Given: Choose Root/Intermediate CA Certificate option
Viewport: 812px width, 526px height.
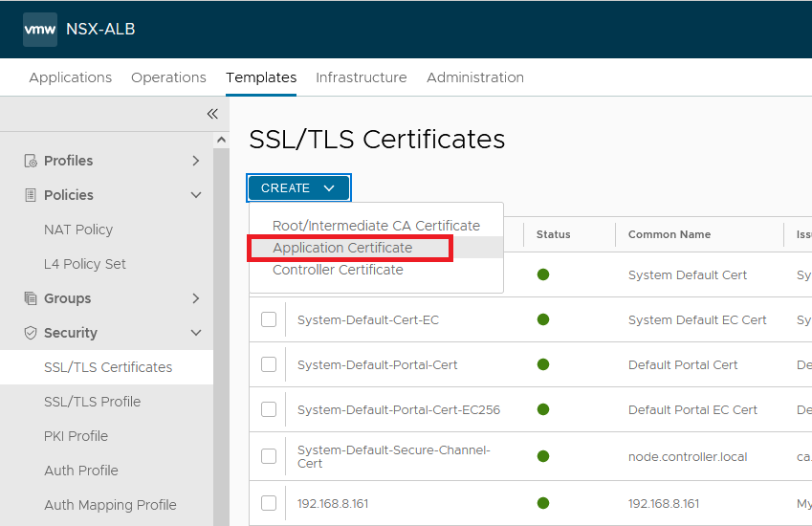Looking at the screenshot, I should 377,226.
